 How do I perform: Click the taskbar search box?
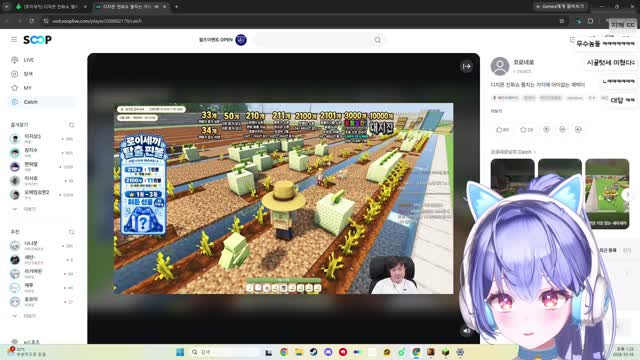(x=224, y=352)
